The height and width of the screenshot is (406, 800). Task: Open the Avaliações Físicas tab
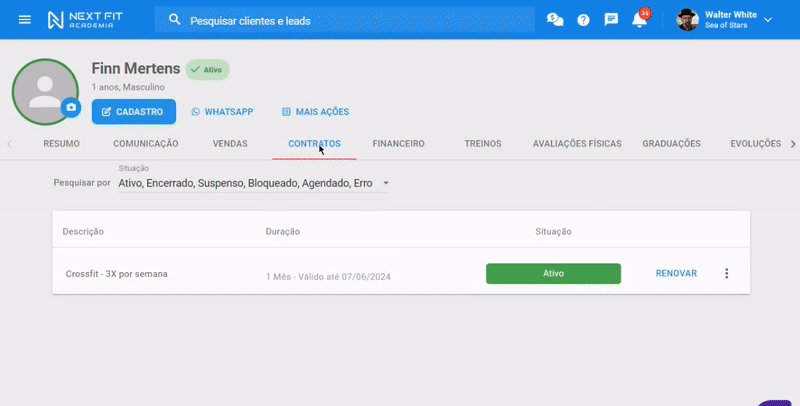[577, 144]
